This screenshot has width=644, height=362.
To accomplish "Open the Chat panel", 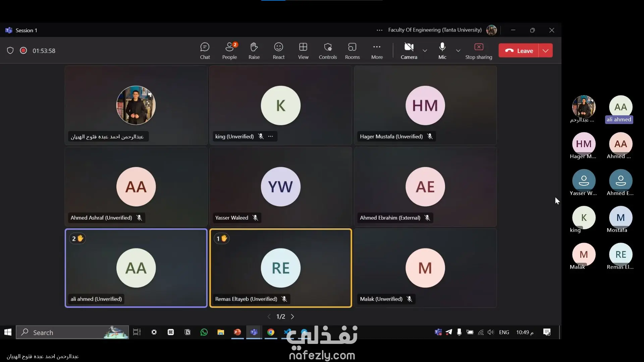I will tap(205, 51).
